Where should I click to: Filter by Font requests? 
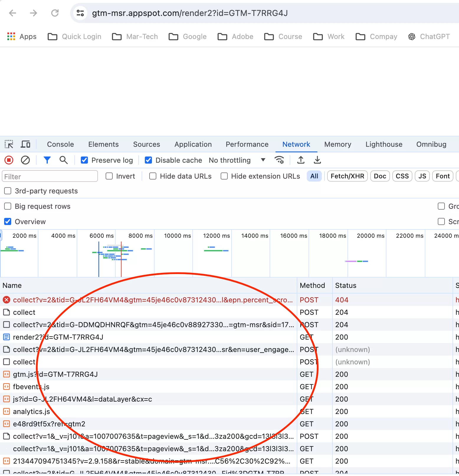click(x=443, y=176)
